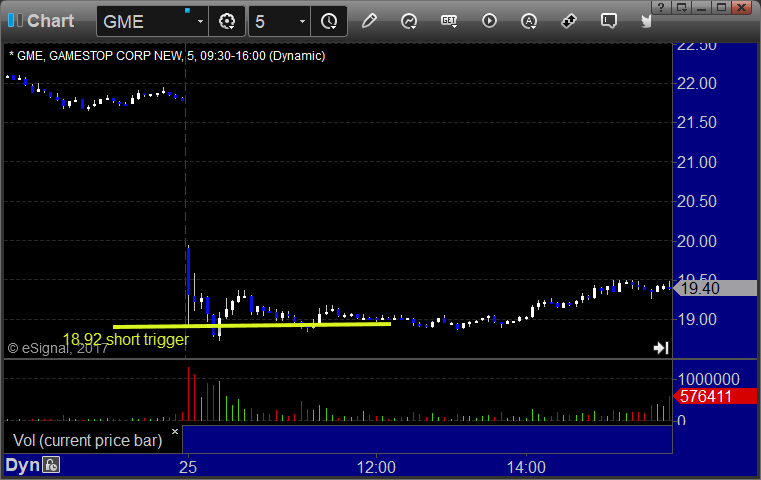Open the symbol settings gear icon
Screen dimensions: 761x480
227,21
